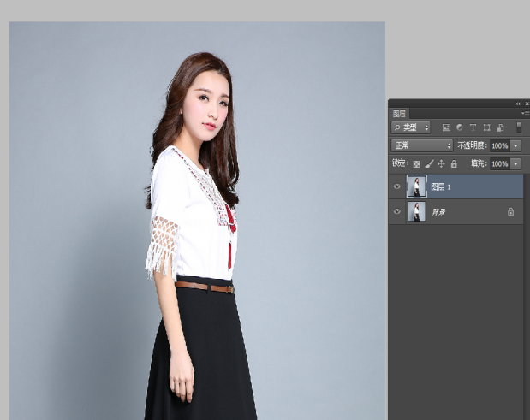Select 背景 layer thumbnail
Viewport: 530px width, 420px height.
coord(416,211)
